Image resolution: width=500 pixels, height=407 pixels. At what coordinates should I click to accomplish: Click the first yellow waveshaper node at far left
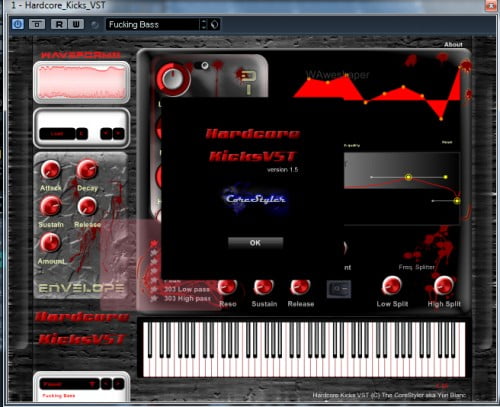[x=309, y=79]
